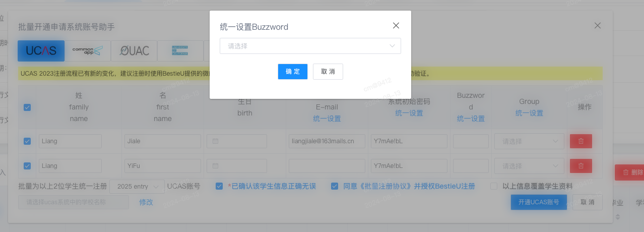
Task: Expand the 2025 entry dropdown
Action: [137, 186]
